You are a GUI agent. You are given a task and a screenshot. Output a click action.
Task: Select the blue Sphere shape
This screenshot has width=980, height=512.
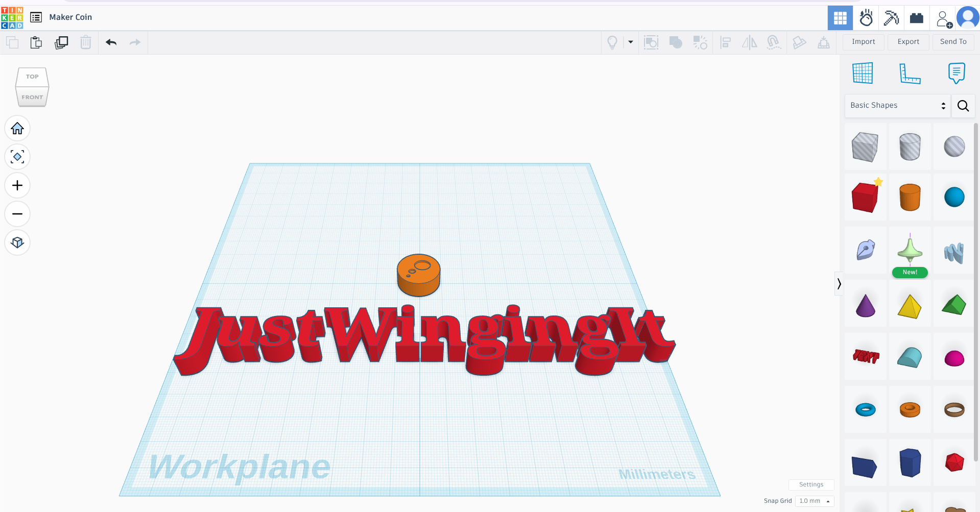point(954,198)
